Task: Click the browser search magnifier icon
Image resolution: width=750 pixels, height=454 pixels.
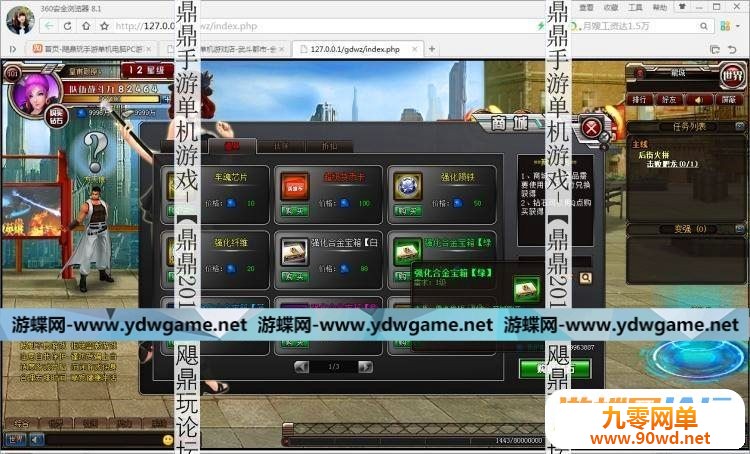Action: click(704, 26)
